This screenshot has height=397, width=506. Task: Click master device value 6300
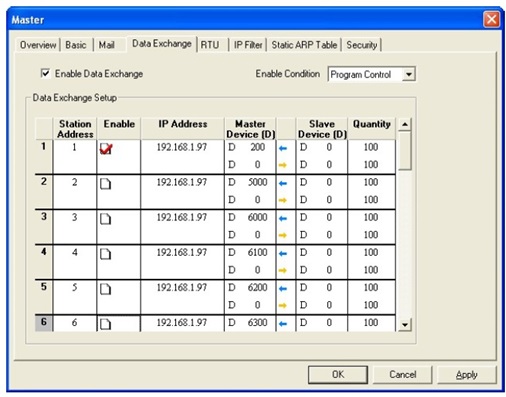pos(258,323)
